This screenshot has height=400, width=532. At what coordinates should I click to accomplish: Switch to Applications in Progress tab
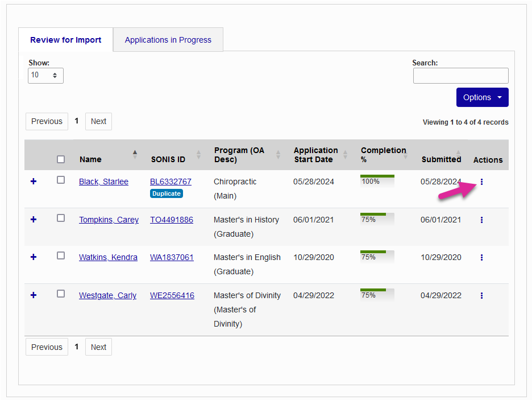coord(168,40)
